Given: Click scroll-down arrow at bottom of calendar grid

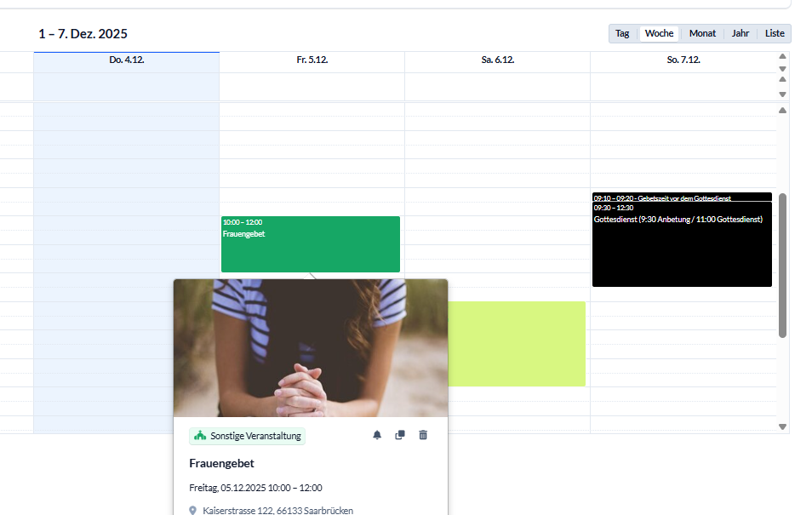Looking at the screenshot, I should click(x=782, y=426).
